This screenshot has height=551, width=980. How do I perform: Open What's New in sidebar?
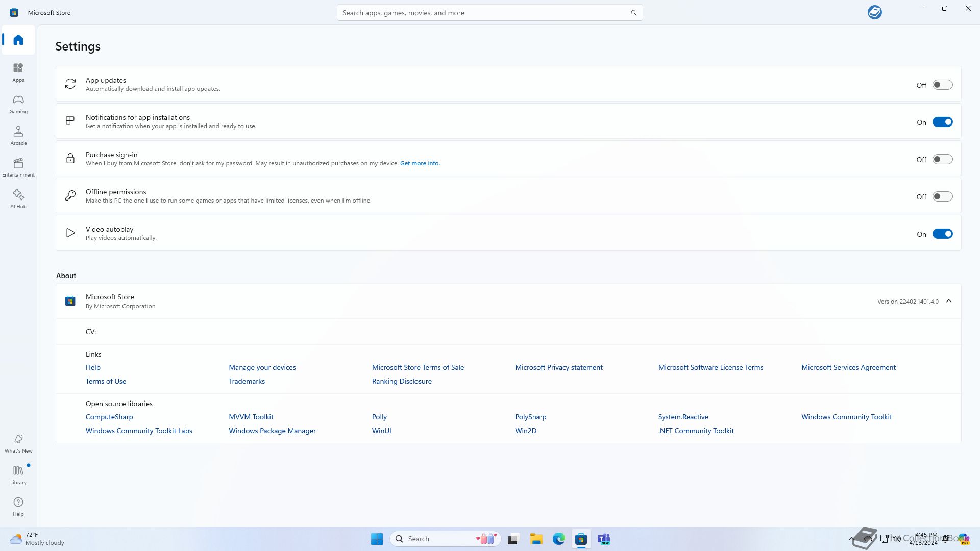point(18,443)
